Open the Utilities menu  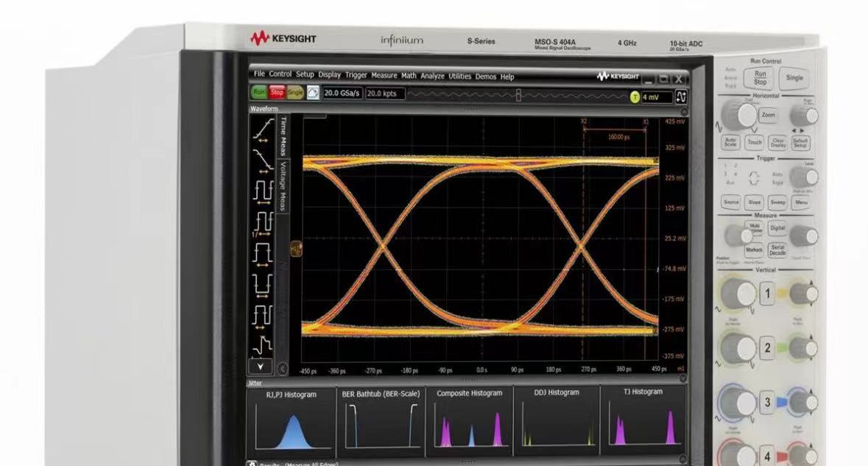tap(459, 77)
